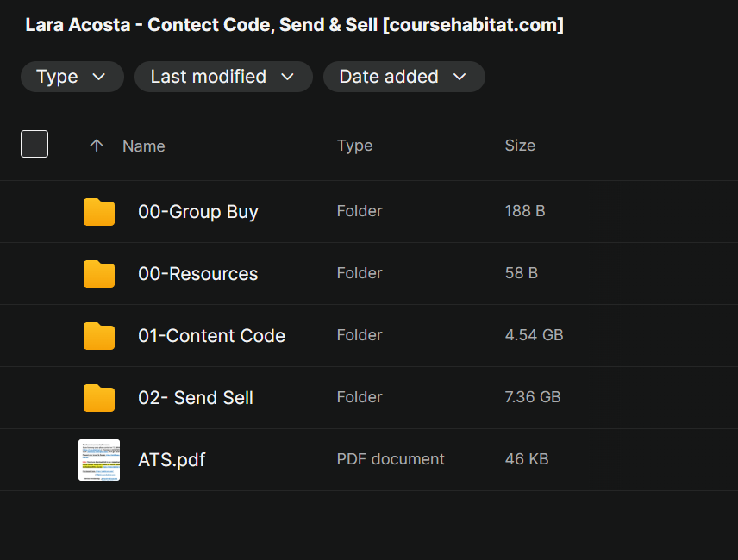Viewport: 738px width, 560px height.
Task: Click the 01-Content Code folder icon
Action: (99, 336)
